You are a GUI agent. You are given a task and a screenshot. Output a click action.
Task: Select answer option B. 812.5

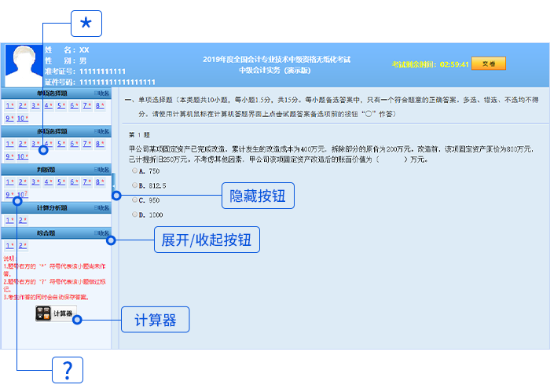[x=135, y=185]
